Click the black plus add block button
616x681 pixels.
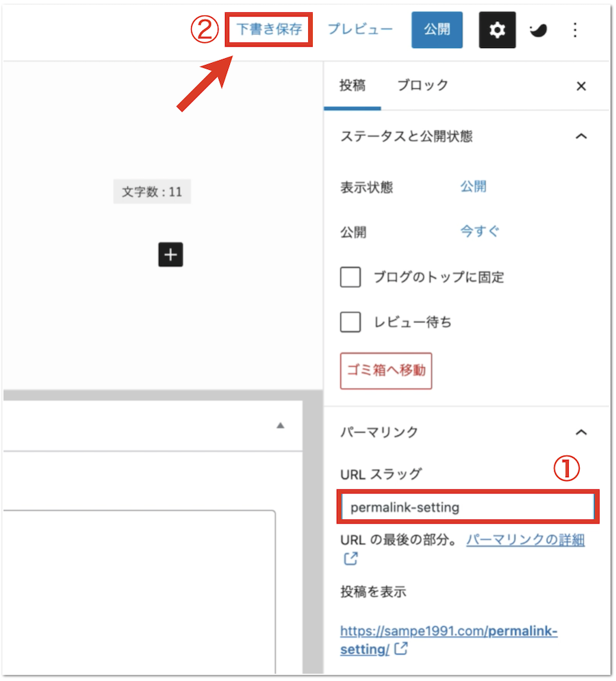coord(171,255)
